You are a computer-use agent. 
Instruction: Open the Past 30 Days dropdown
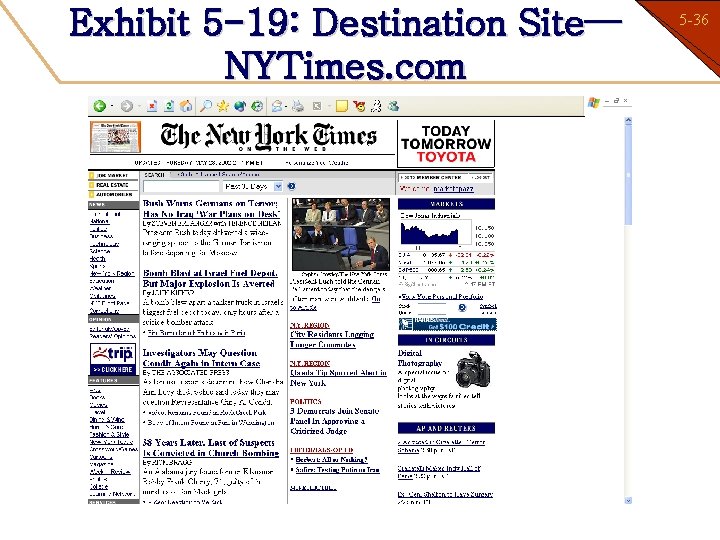(253, 186)
